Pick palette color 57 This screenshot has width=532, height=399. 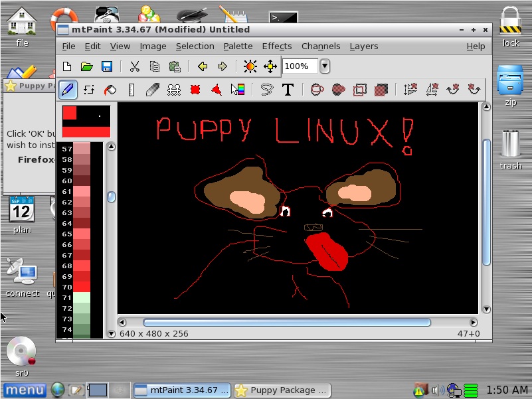point(82,149)
